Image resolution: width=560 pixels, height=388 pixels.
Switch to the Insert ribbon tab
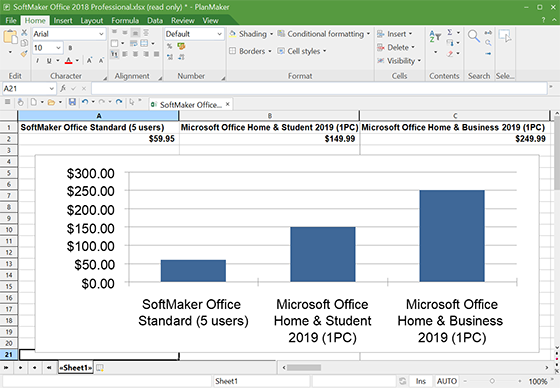click(63, 21)
